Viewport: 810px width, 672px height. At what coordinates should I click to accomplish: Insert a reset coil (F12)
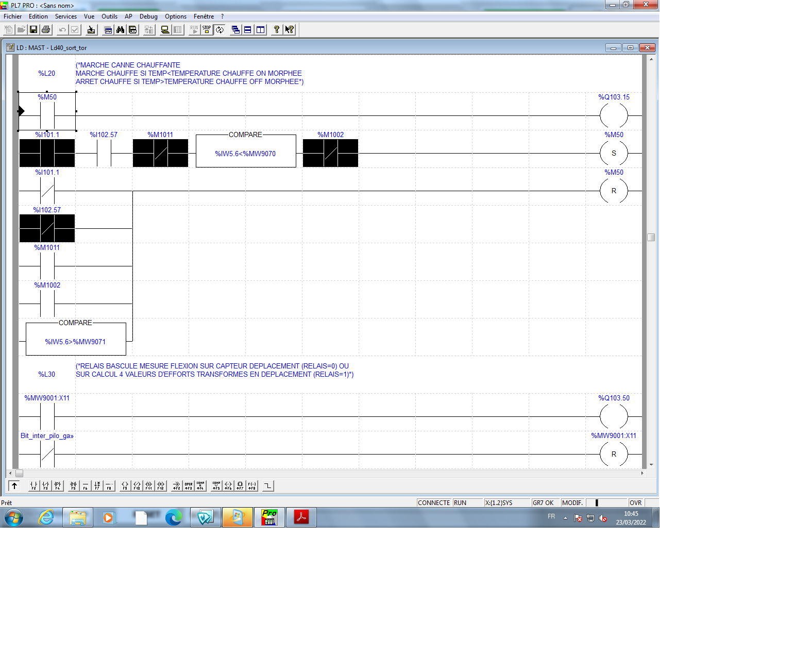[x=161, y=485]
